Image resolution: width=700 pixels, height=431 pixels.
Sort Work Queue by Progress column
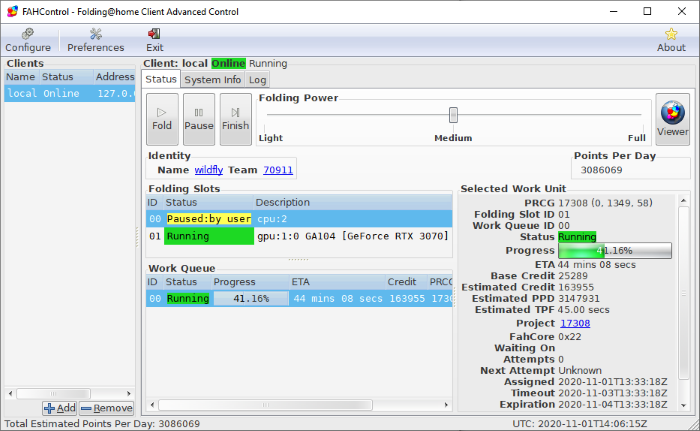[250, 282]
